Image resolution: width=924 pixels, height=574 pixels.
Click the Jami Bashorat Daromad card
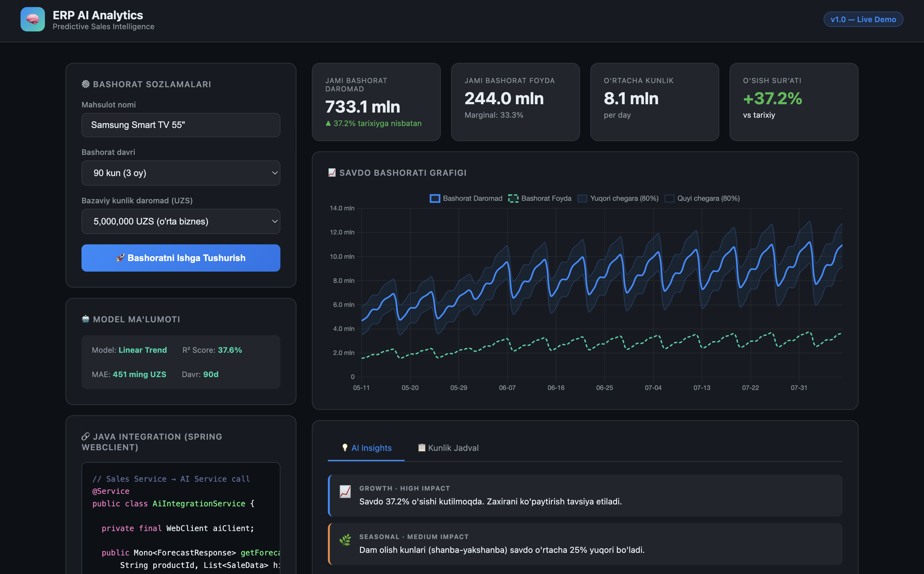click(x=376, y=102)
